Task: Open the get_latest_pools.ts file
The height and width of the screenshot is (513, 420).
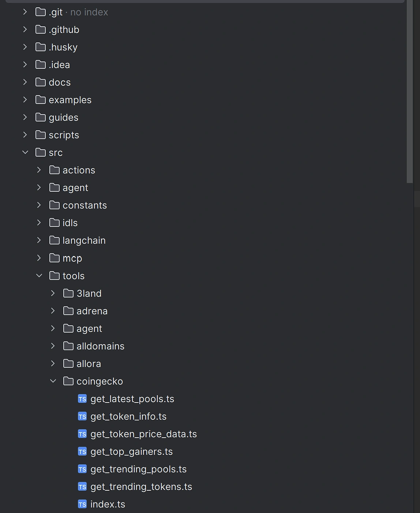Action: point(132,399)
